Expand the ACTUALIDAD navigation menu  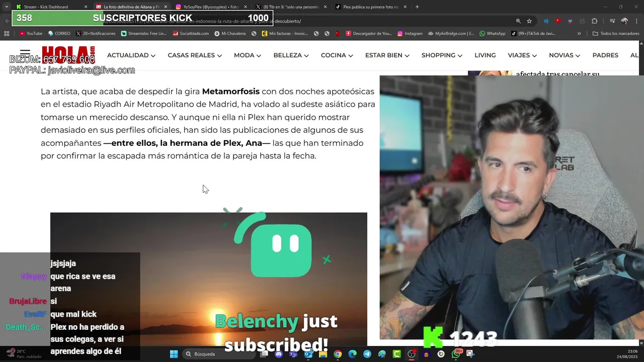tap(131, 55)
